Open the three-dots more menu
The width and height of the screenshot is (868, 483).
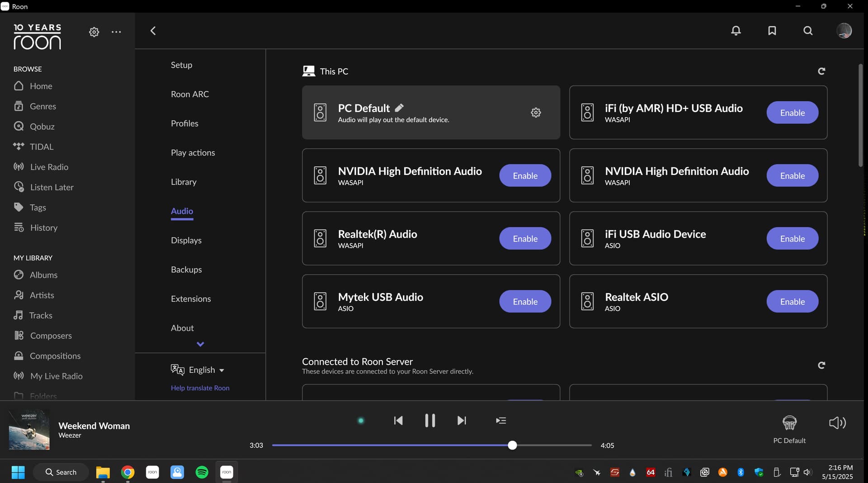[116, 32]
